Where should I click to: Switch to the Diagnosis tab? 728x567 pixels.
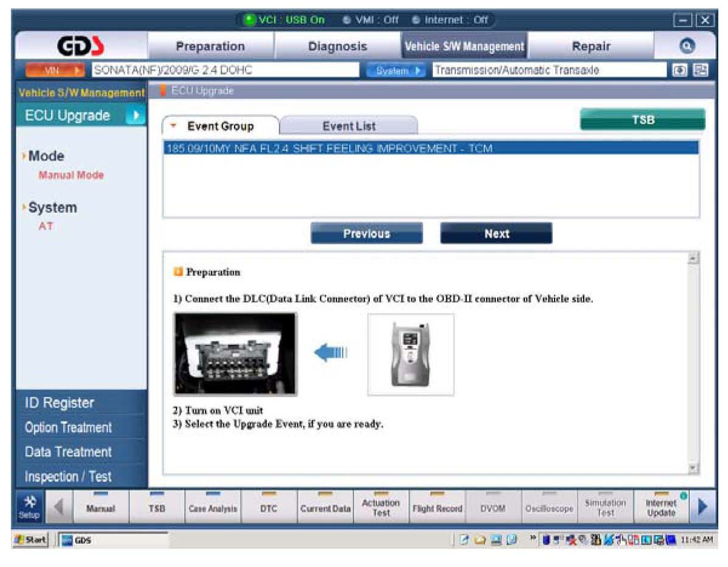tap(338, 47)
